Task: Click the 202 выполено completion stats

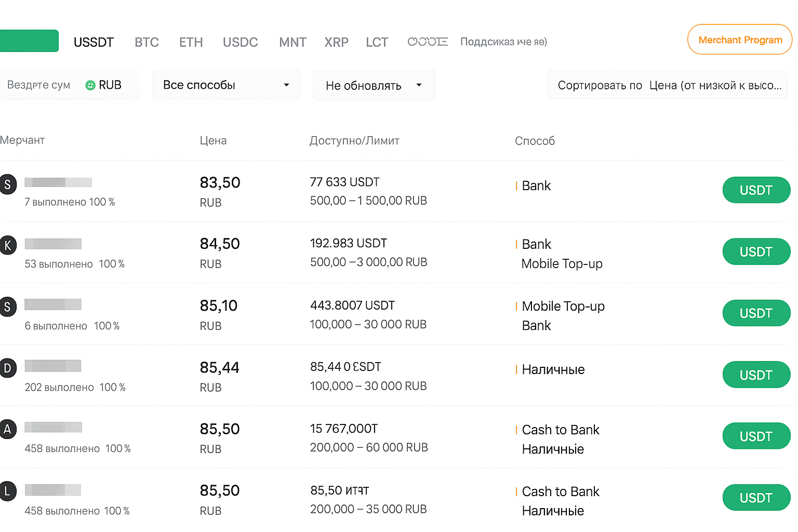Action: click(x=75, y=387)
